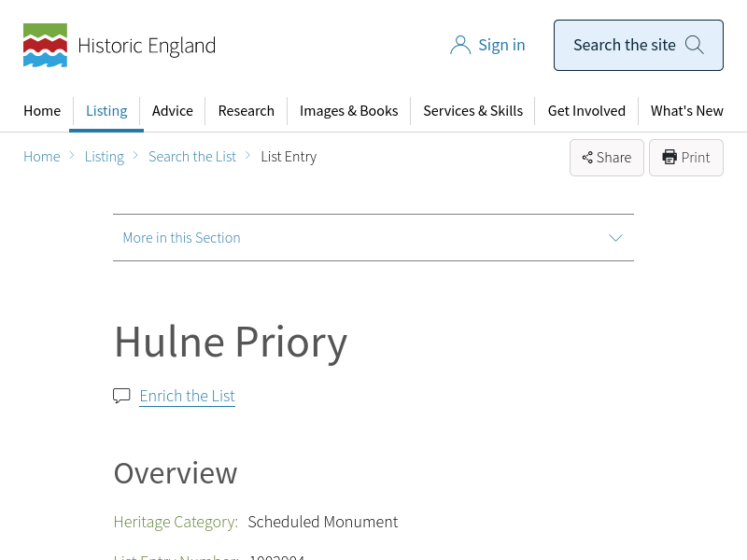The height and width of the screenshot is (560, 747).
Task: Open Services & Skills section
Action: pyautogui.click(x=472, y=110)
